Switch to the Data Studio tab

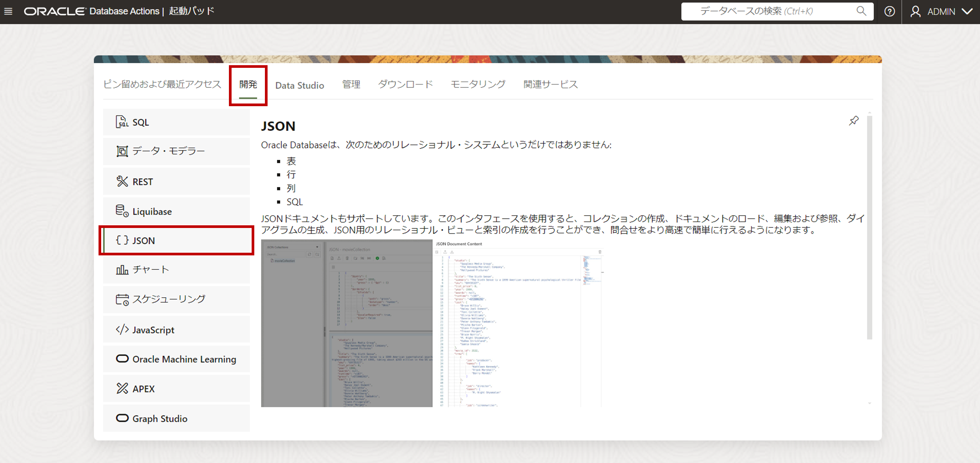[x=299, y=85]
